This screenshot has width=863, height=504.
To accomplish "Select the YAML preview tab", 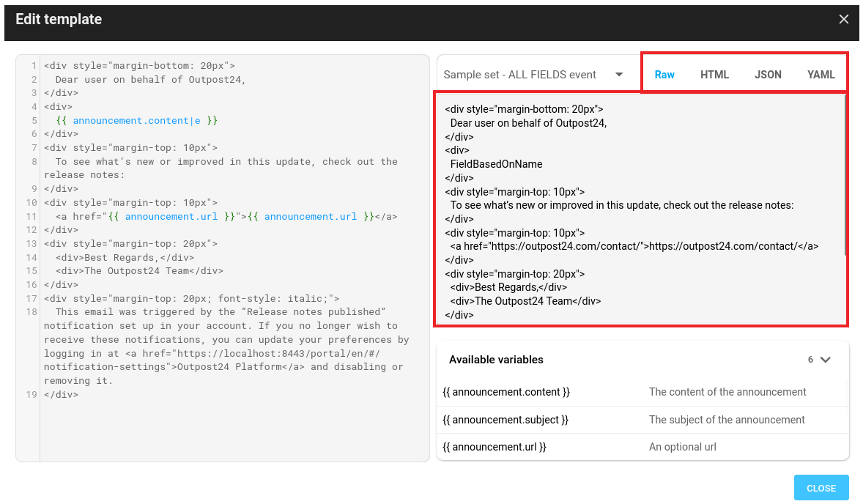I will 821,75.
